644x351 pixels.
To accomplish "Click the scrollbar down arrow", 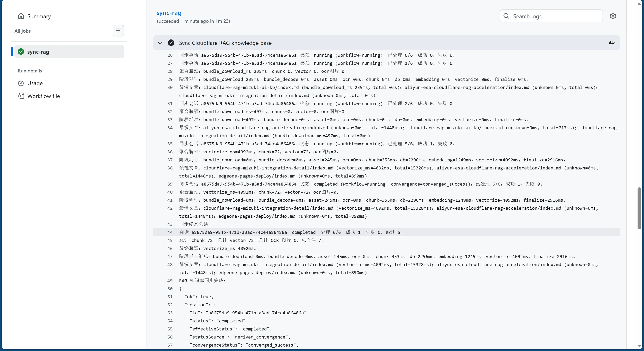I will (639, 346).
